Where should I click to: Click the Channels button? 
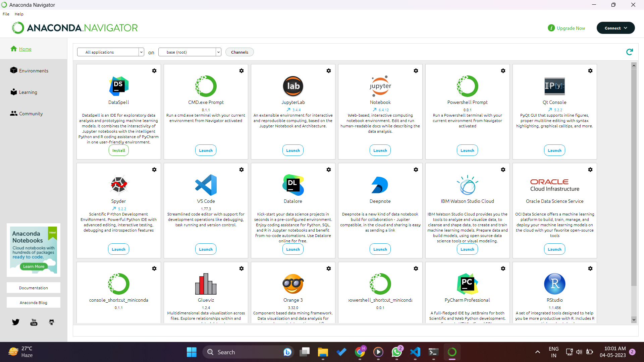(239, 52)
